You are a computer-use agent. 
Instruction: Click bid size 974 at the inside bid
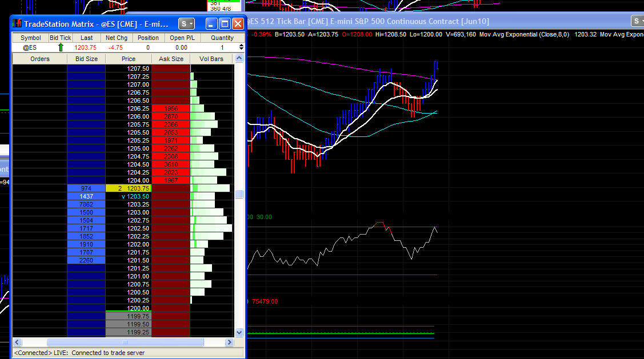pyautogui.click(x=86, y=188)
